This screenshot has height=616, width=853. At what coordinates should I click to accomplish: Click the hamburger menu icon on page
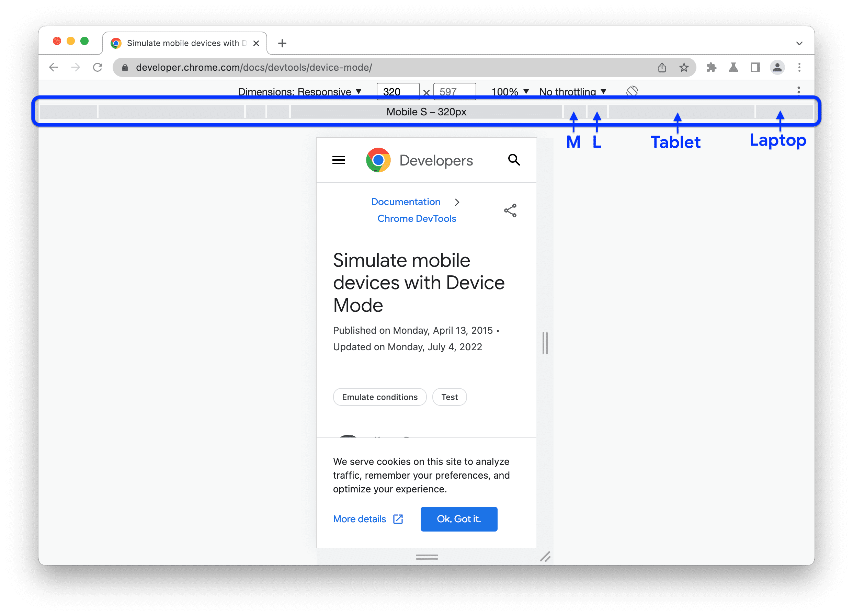[339, 160]
